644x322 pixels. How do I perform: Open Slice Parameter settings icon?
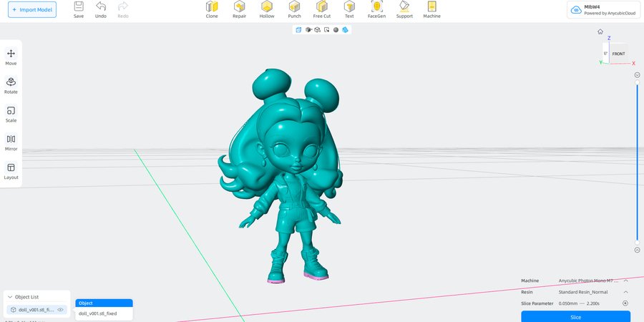coord(625,303)
